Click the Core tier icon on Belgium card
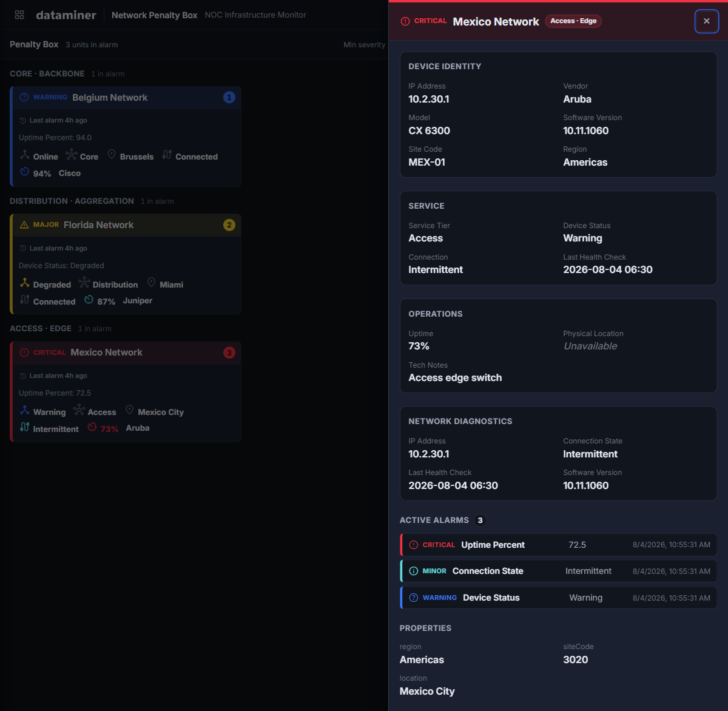Image resolution: width=728 pixels, height=711 pixels. coord(72,155)
